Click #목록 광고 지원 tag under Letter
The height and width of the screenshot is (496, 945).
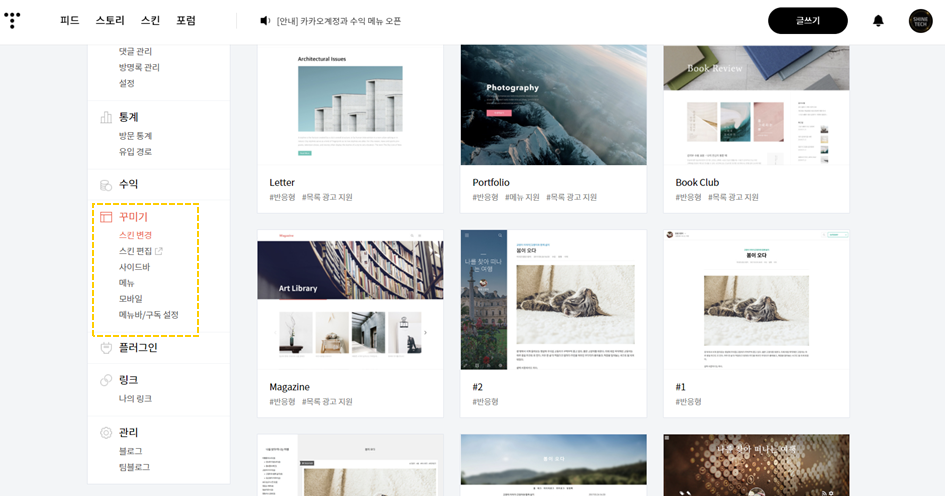coord(327,197)
